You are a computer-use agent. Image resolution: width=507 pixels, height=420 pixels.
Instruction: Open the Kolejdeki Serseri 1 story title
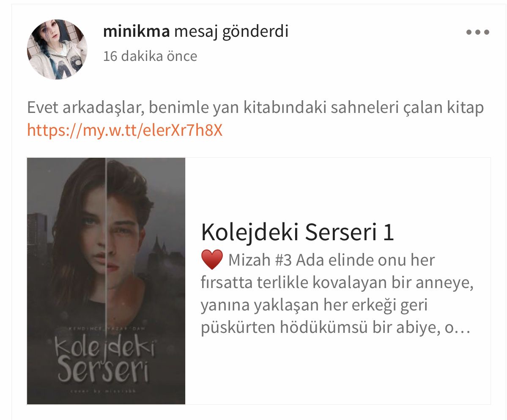pyautogui.click(x=297, y=232)
